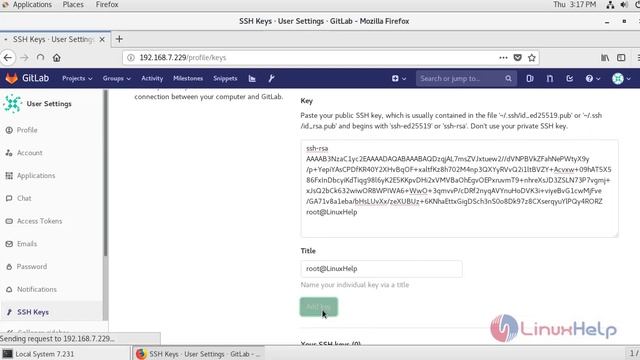
Task: Open Access Tokens in the sidebar
Action: click(39, 221)
